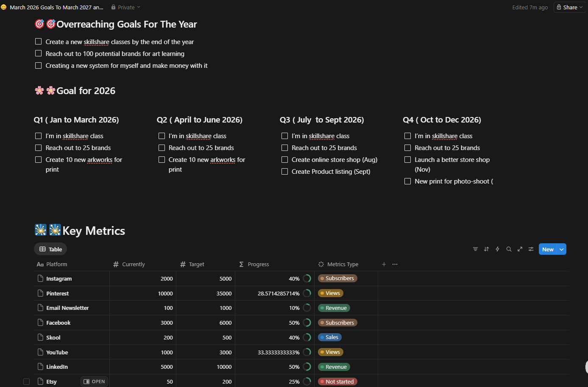
Task: Open the Email Newsletter Revenue status dropdown
Action: pyautogui.click(x=334, y=308)
